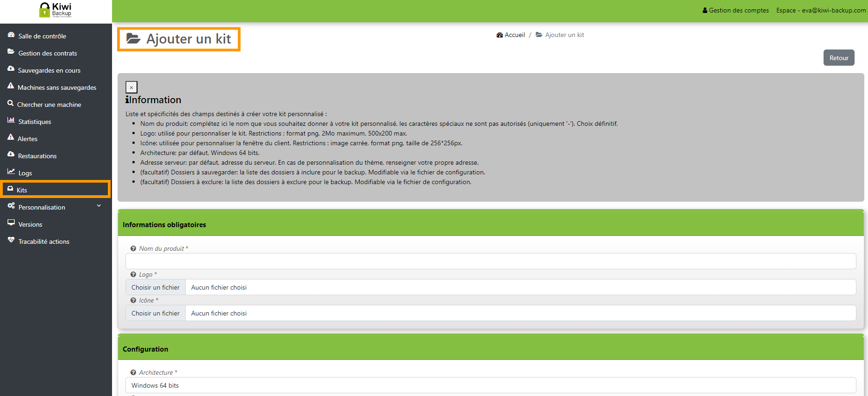This screenshot has height=396, width=868.
Task: Click the Logs line chart icon
Action: [11, 172]
